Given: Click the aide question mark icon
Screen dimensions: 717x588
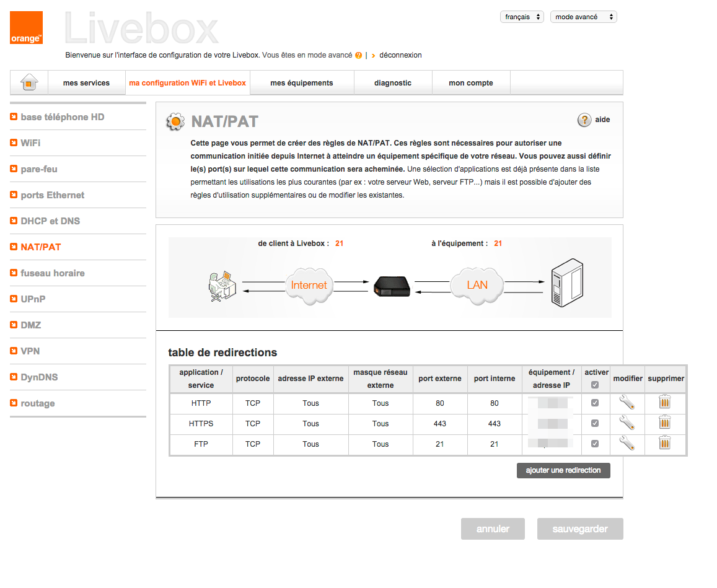Looking at the screenshot, I should (584, 120).
